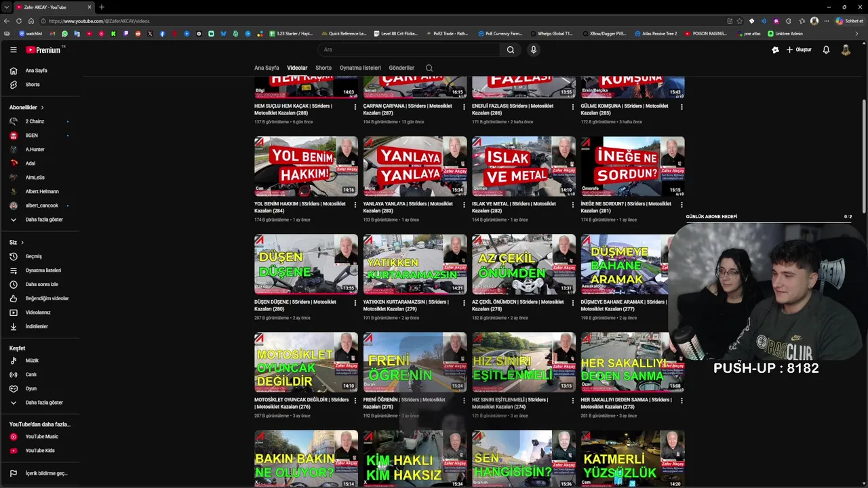This screenshot has width=868, height=488.
Task: Open options menu for DÜŞEN DÜŞENE video
Action: pyautogui.click(x=355, y=303)
